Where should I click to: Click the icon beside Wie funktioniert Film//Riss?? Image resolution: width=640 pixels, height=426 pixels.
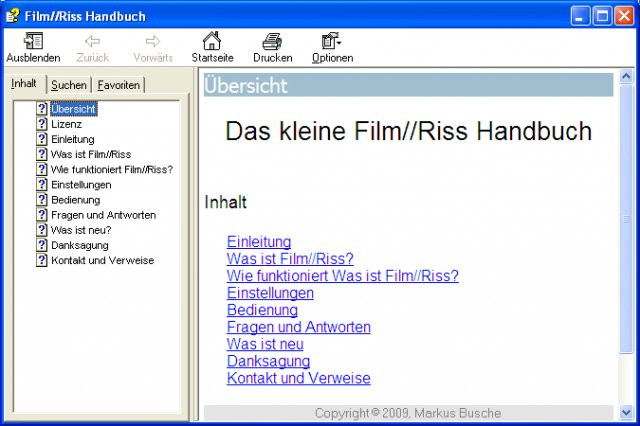click(42, 169)
